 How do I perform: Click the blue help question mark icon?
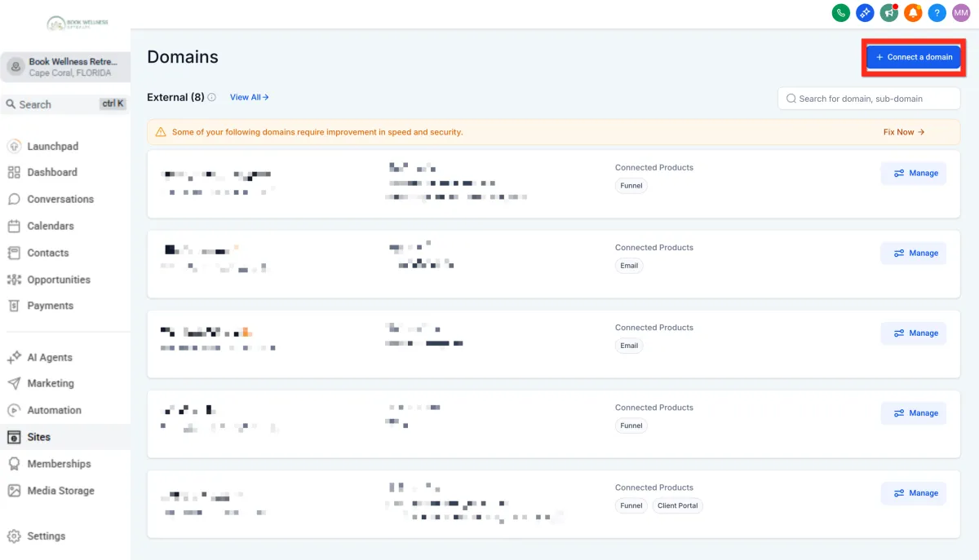click(x=937, y=13)
